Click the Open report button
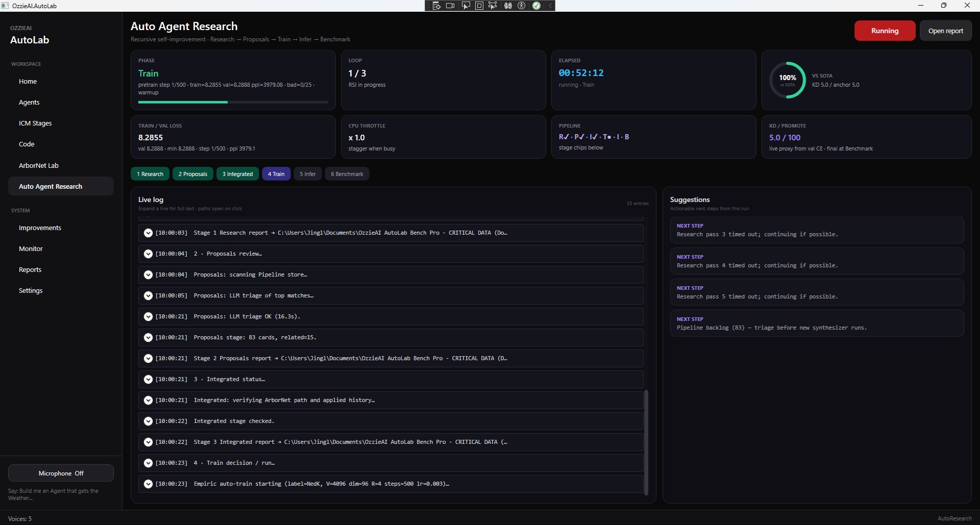The height and width of the screenshot is (525, 980). pos(945,31)
